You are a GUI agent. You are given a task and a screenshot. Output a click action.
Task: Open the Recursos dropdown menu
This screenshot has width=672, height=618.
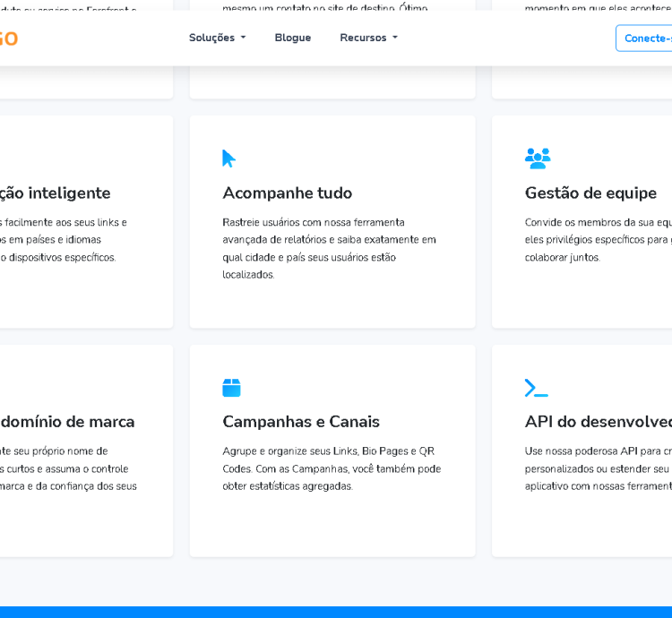point(368,38)
